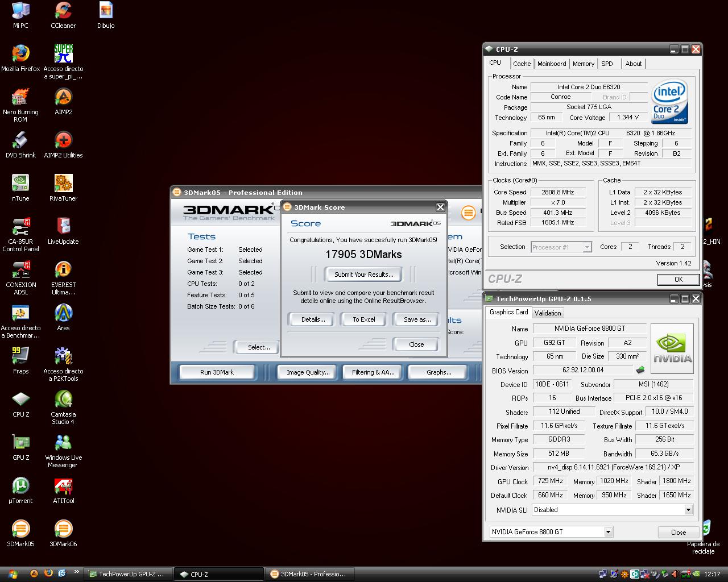Screen dimensions: 728x582
Task: Launch Camtasia Studio 4 icon
Action: coord(63,408)
